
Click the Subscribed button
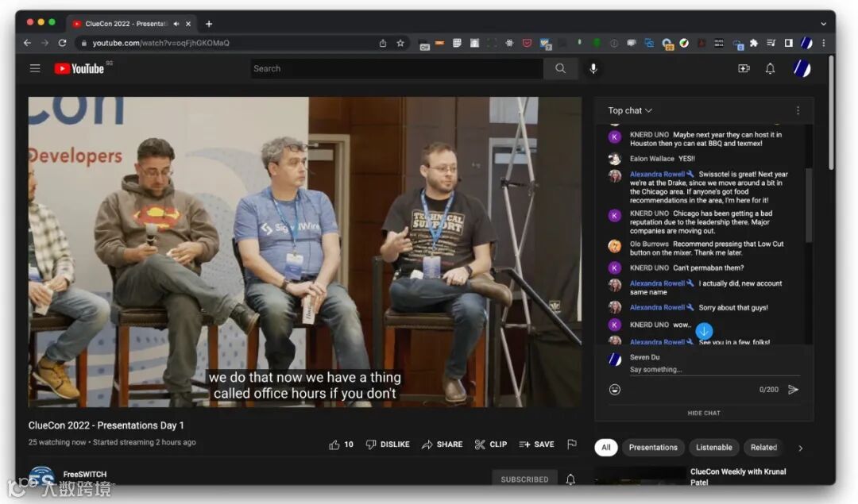point(524,479)
